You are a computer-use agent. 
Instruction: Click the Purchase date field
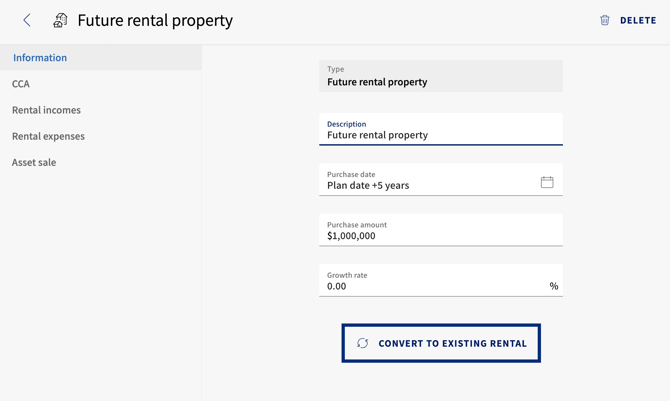click(x=441, y=180)
